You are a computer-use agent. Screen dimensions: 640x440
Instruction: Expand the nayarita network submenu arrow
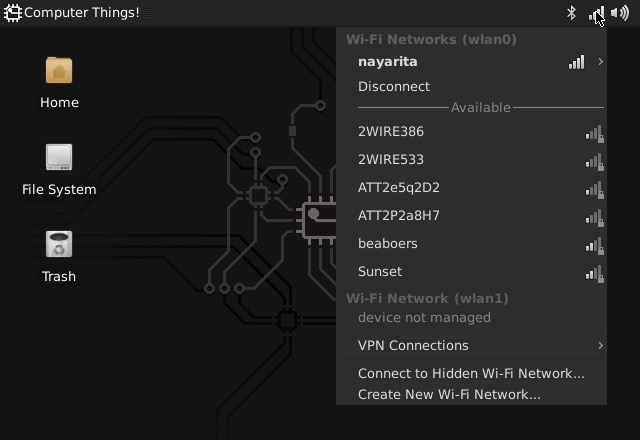[600, 62]
